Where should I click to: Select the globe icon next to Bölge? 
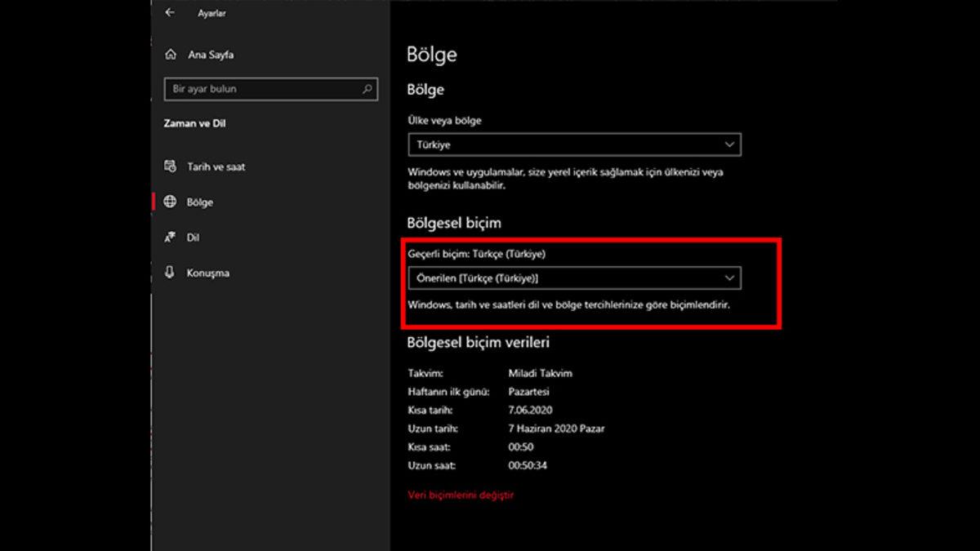pos(172,202)
